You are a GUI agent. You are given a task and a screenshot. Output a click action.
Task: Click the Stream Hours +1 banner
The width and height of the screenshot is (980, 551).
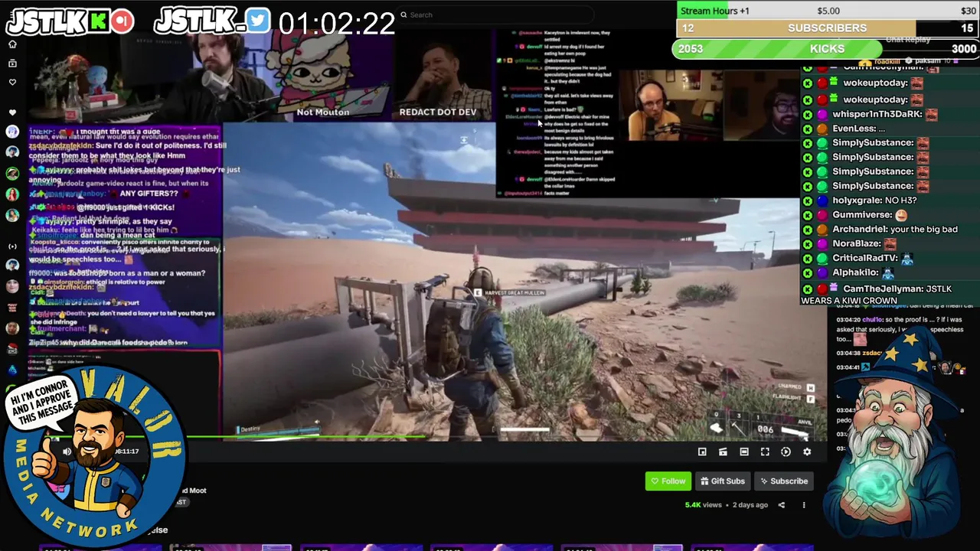tap(827, 11)
